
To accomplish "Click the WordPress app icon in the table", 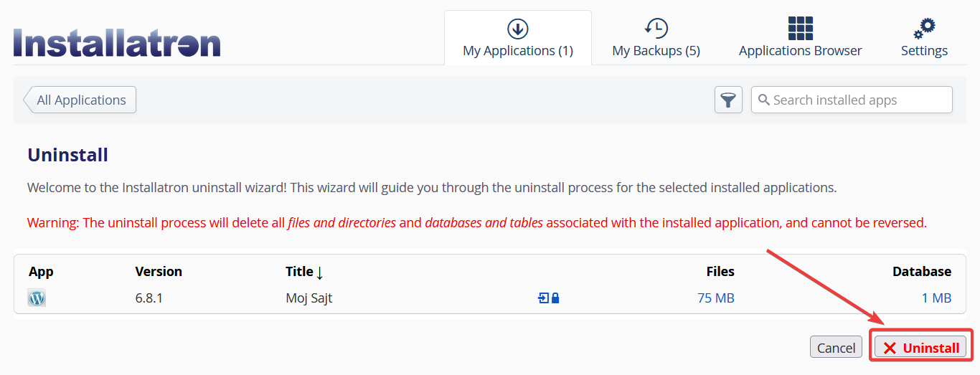I will tap(37, 298).
